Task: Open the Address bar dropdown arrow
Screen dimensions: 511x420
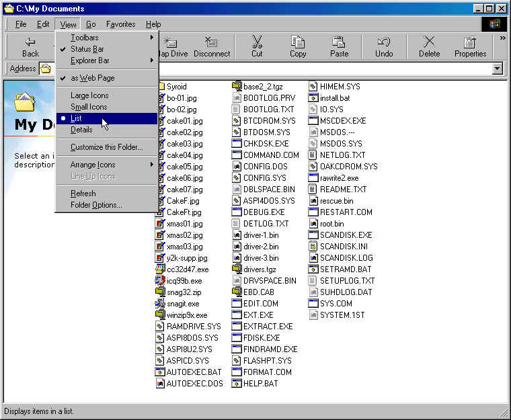Action: click(498, 69)
